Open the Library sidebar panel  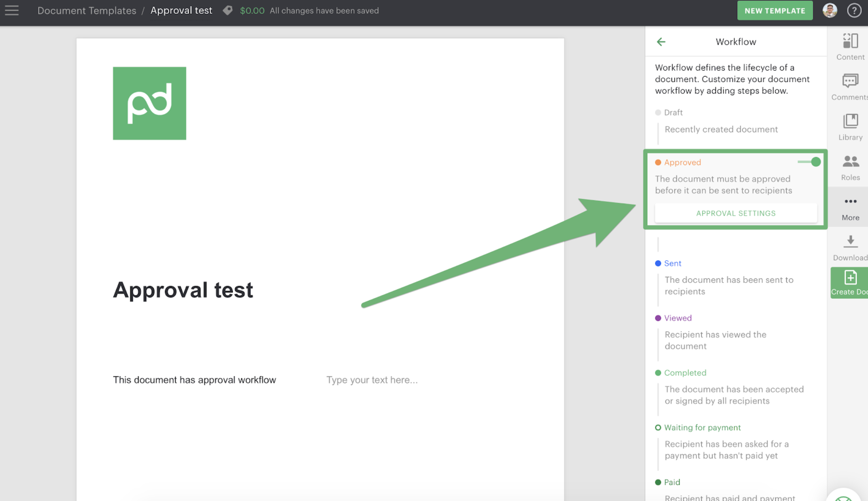pos(850,127)
